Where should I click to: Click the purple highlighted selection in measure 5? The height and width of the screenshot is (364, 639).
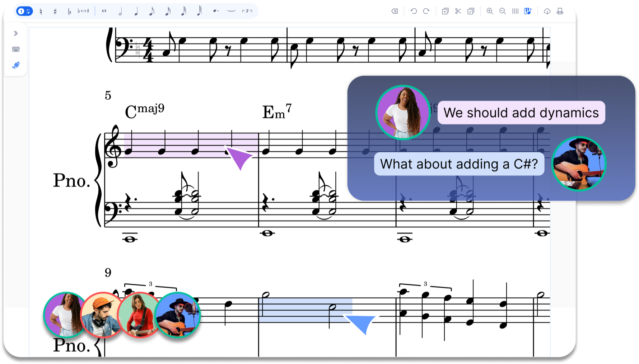191,145
